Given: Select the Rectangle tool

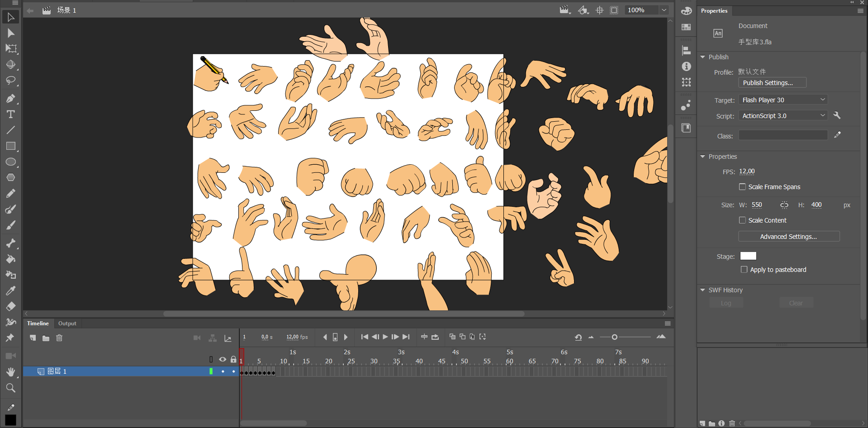Looking at the screenshot, I should [x=10, y=146].
